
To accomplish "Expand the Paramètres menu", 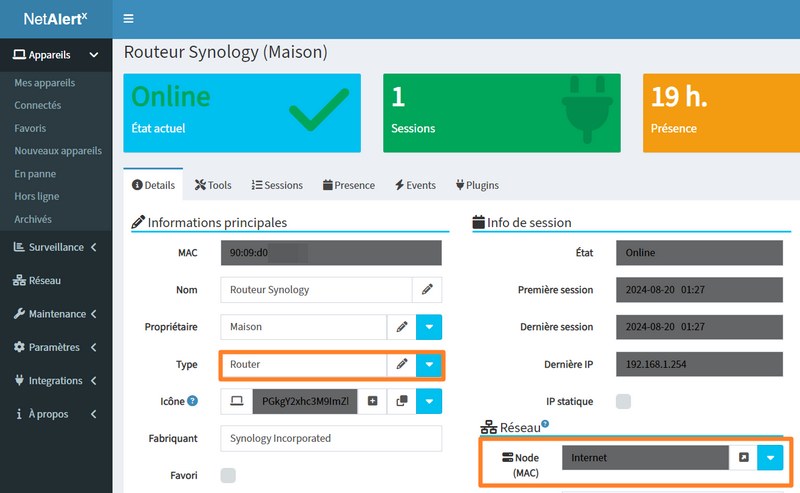I will 56,347.
